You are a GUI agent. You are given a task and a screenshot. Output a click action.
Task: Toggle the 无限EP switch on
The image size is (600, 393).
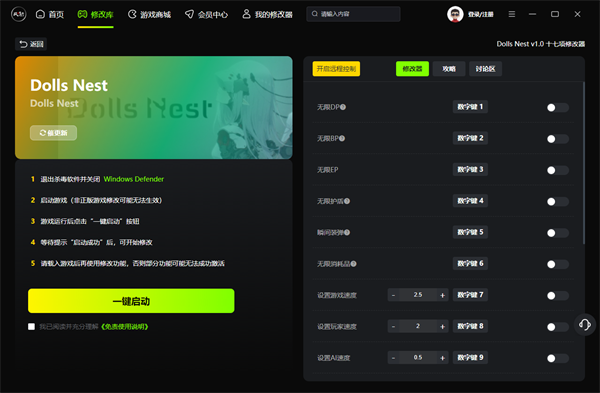point(557,170)
